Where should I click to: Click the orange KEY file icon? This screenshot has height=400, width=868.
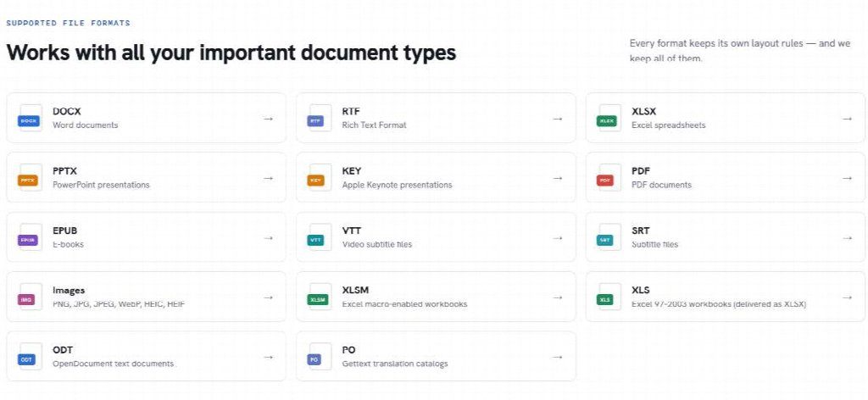[x=320, y=178]
